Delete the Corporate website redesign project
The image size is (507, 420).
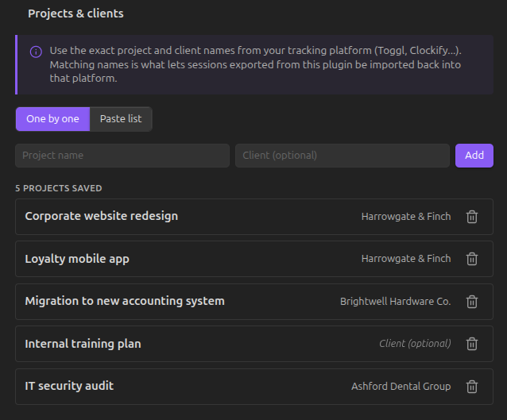[x=472, y=217]
